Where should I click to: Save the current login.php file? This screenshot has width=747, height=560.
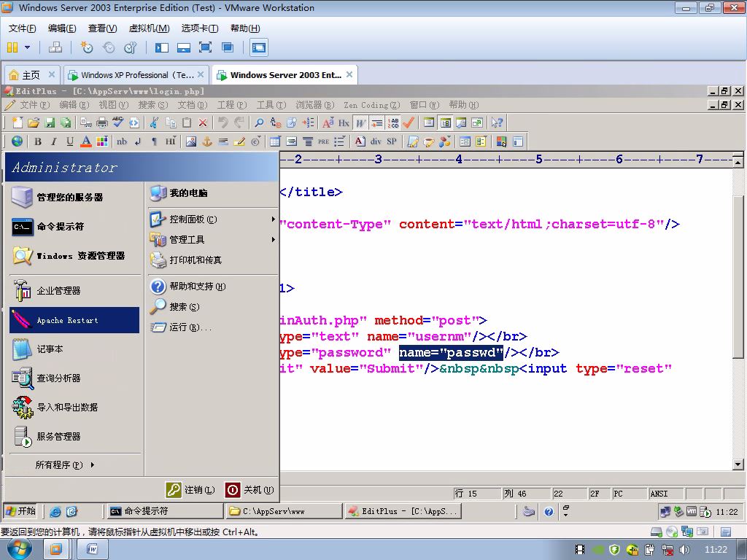click(x=50, y=122)
